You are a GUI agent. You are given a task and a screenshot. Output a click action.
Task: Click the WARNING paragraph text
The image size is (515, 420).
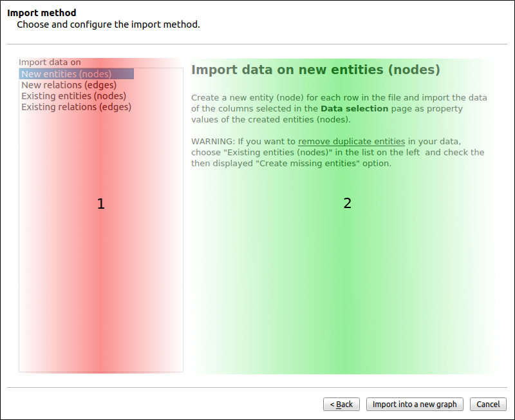tap(337, 153)
